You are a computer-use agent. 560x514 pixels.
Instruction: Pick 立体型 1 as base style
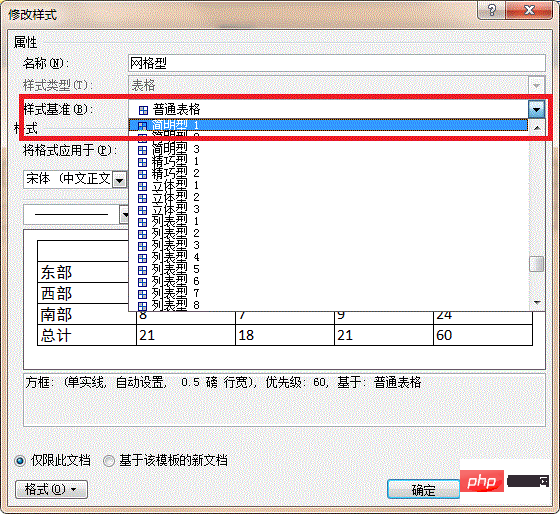click(x=328, y=185)
